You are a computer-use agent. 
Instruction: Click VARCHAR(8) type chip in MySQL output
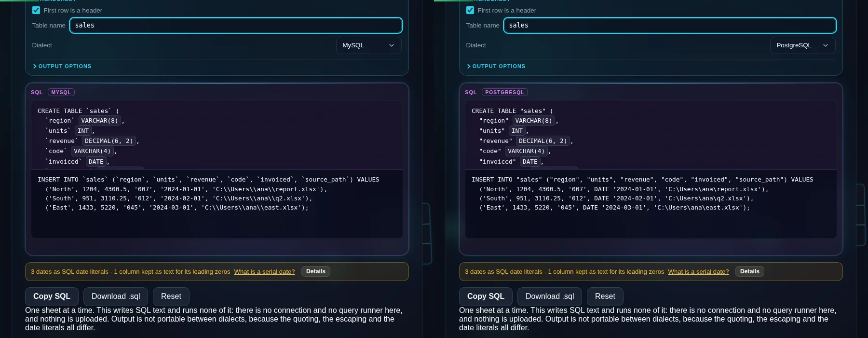click(x=100, y=121)
